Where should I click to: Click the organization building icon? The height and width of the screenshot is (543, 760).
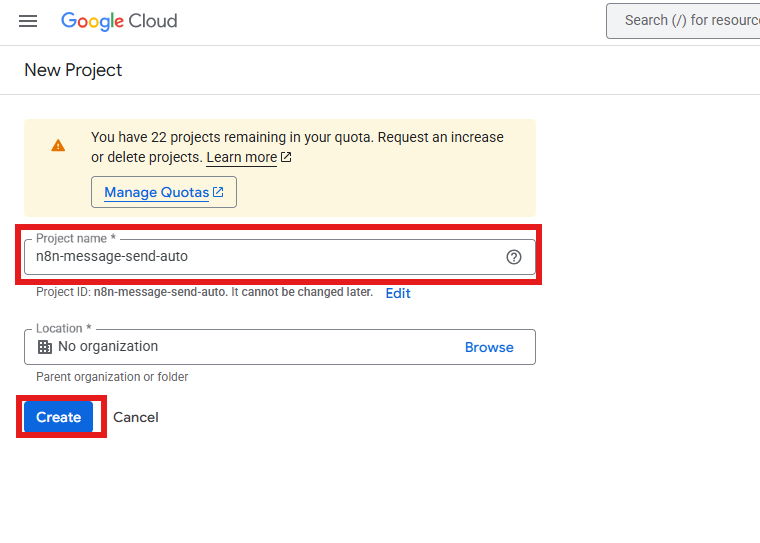(45, 347)
